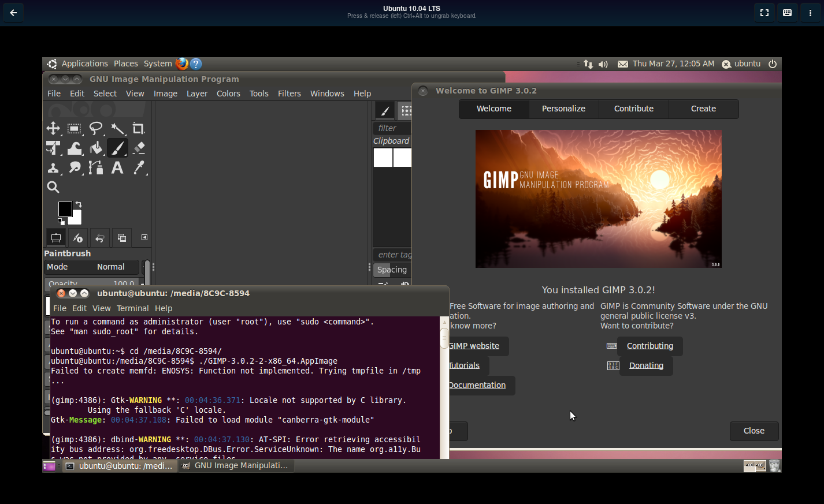Open the Windows menu in GIMP

coord(327,94)
